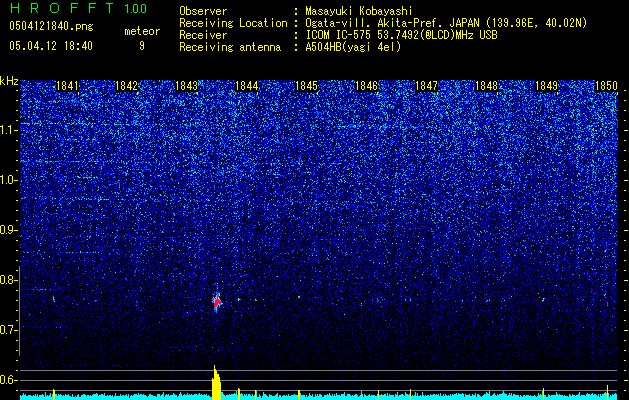Click the kHz axis unit label

[x=9, y=81]
